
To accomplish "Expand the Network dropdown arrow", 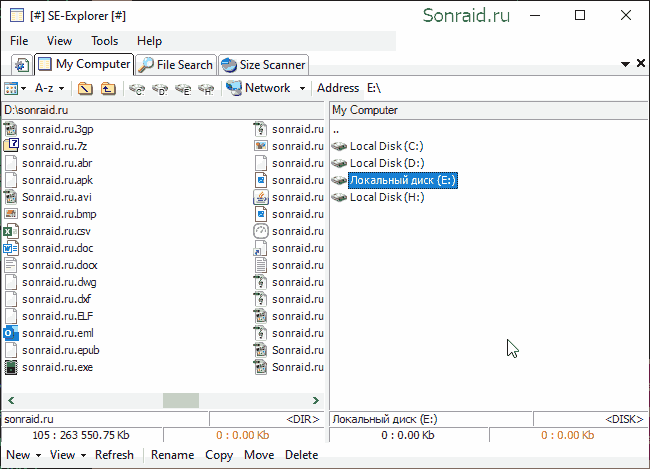I will point(302,88).
